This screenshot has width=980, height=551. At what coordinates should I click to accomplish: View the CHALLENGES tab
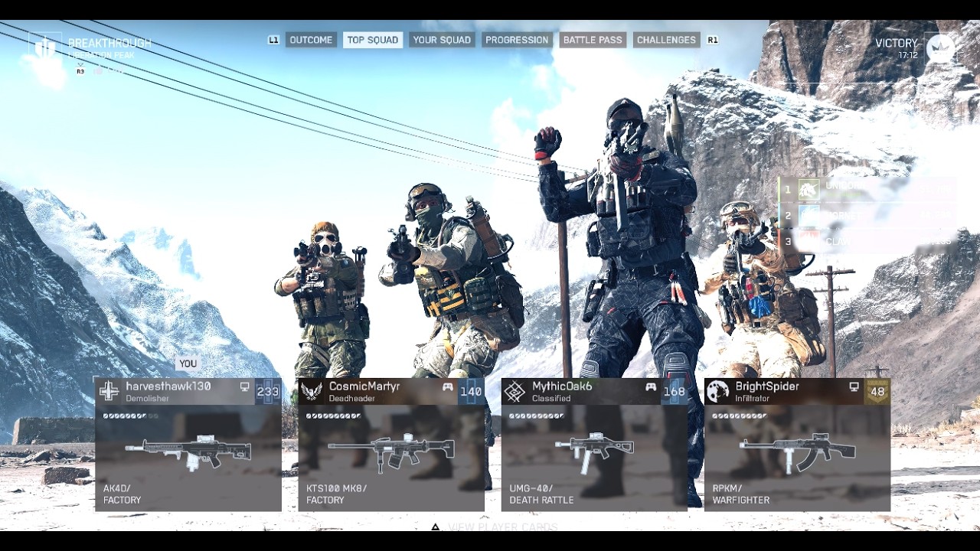click(x=666, y=40)
